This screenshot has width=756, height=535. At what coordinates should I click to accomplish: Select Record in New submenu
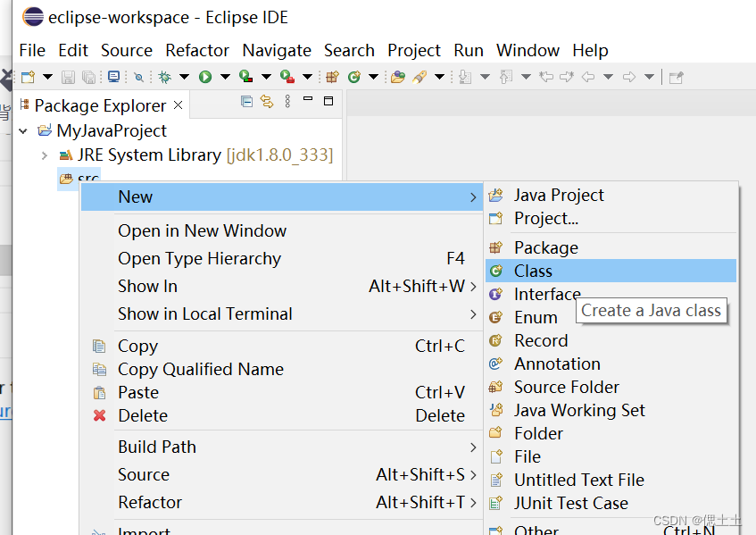(611, 340)
